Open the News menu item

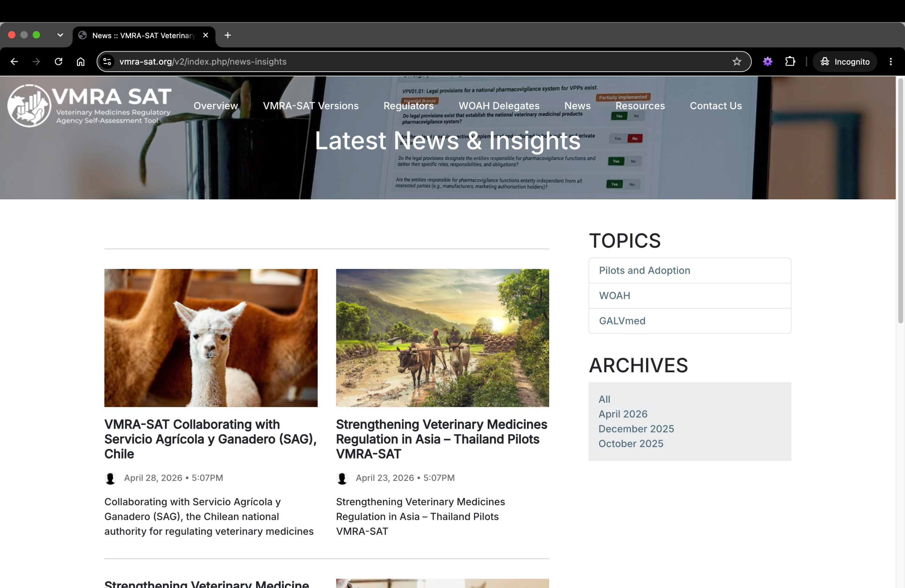click(x=577, y=106)
